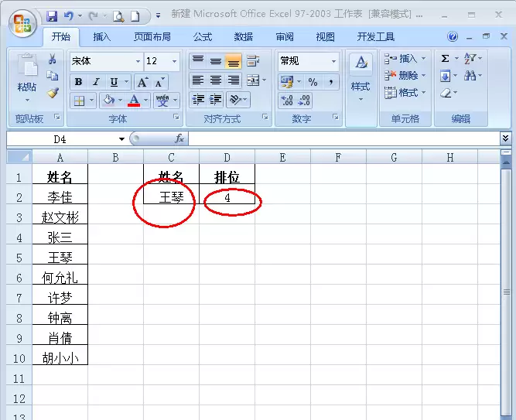
Task: Click the red font color swatch button
Action: coord(135,100)
